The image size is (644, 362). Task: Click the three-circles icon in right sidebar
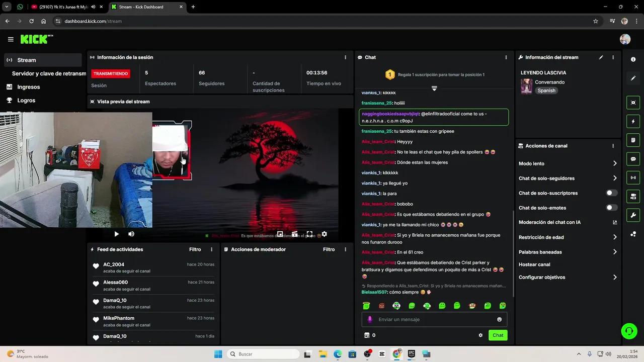633,234
